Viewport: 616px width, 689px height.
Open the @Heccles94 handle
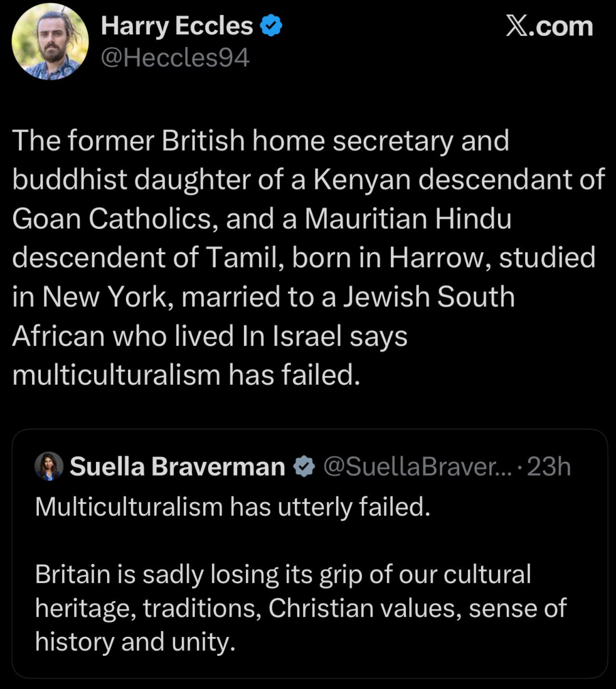(x=175, y=58)
